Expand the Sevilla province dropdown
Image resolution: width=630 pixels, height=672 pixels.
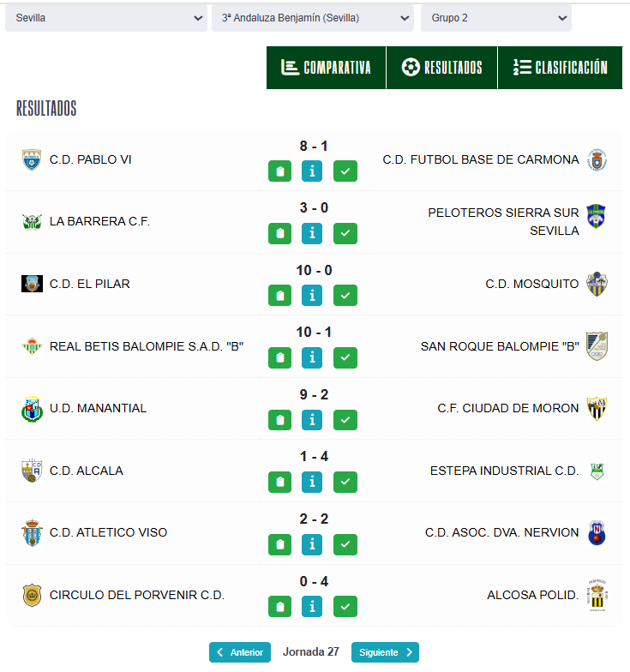(106, 18)
